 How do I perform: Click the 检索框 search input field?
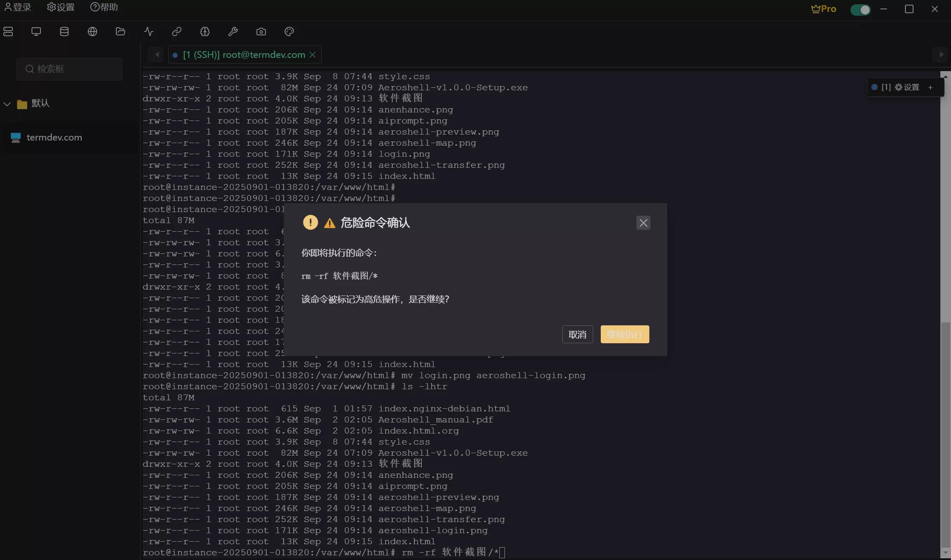(x=69, y=69)
